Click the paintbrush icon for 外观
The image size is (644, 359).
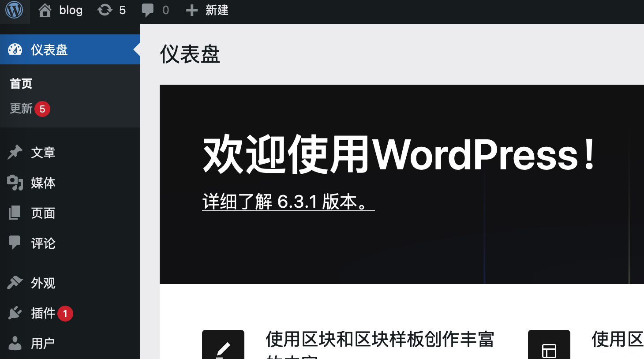point(15,282)
